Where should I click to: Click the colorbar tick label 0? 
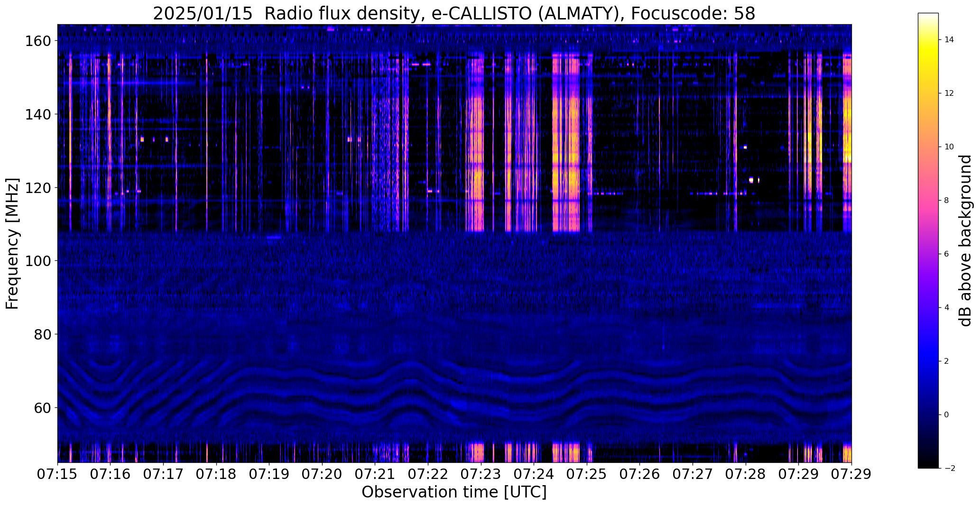coord(946,415)
